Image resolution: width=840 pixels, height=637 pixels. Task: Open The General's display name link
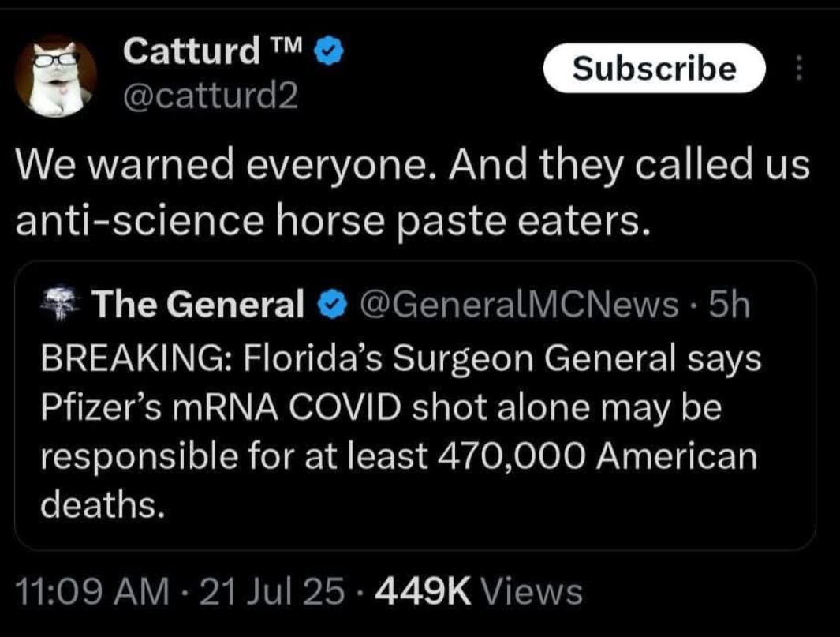(x=199, y=304)
